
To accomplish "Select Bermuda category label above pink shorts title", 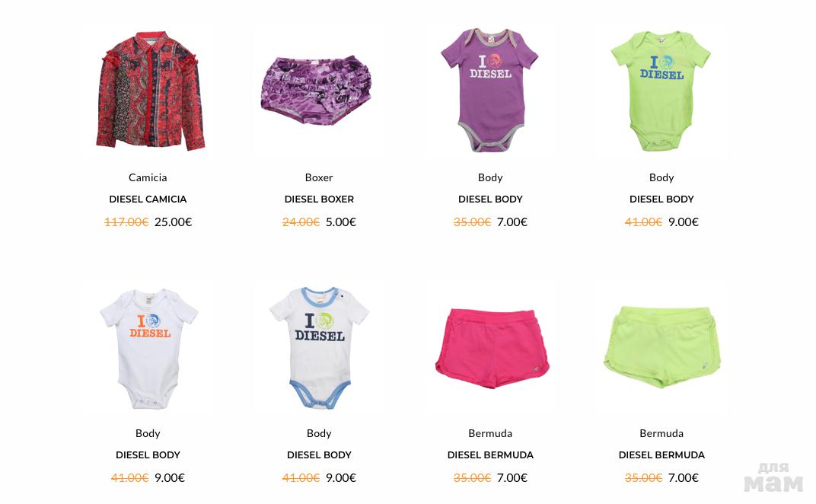I will point(490,433).
